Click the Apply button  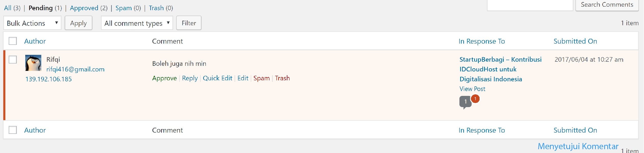pyautogui.click(x=79, y=23)
